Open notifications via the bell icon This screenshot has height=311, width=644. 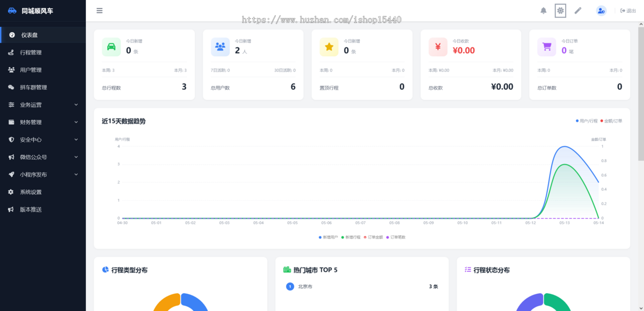tap(544, 11)
